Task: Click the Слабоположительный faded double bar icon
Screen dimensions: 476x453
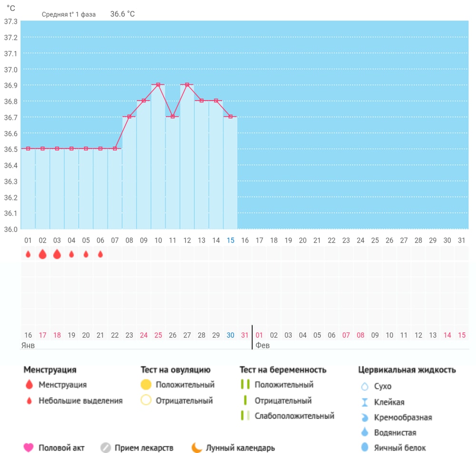Action: pyautogui.click(x=245, y=415)
